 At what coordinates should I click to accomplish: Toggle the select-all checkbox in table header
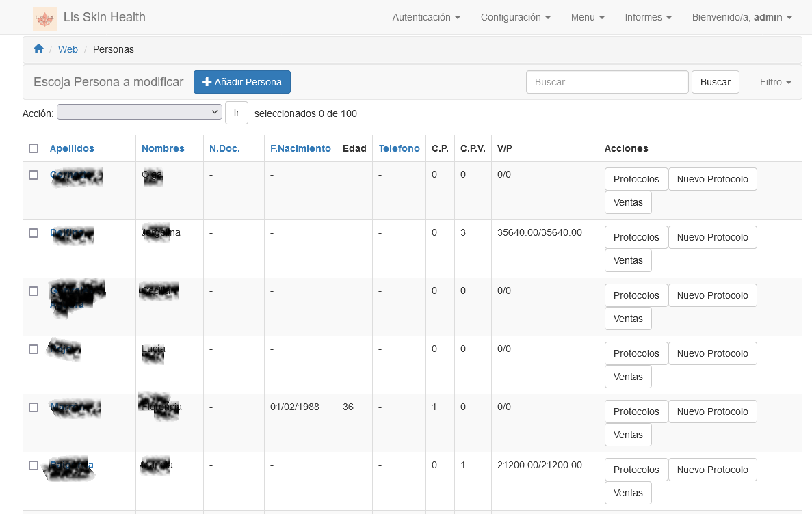coord(34,148)
